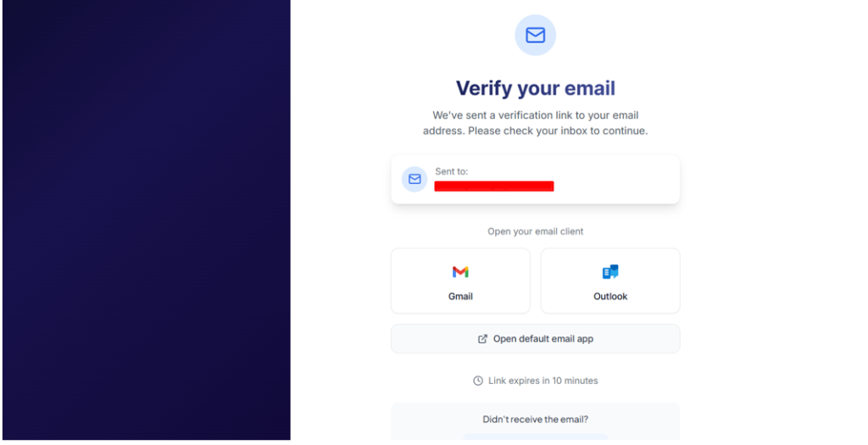Open the Gmail email client button
The width and height of the screenshot is (868, 445).
pyautogui.click(x=460, y=281)
